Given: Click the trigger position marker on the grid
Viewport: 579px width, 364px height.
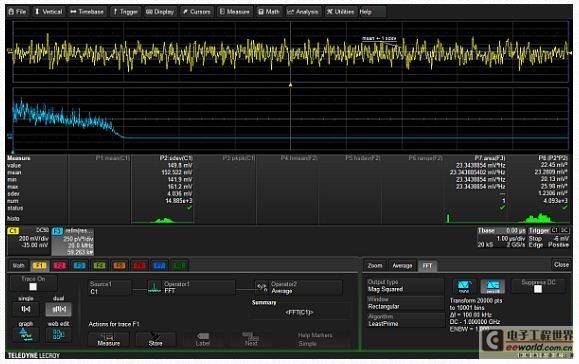Looking at the screenshot, I should click(x=290, y=85).
